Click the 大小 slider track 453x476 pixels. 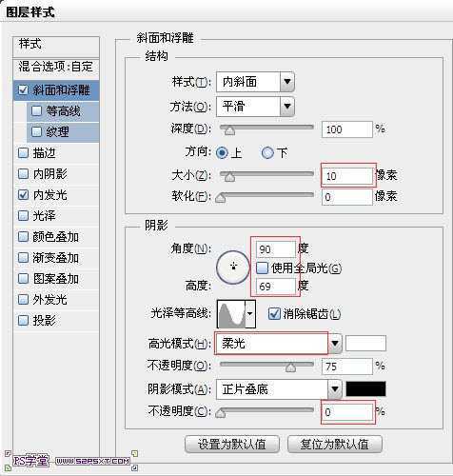266,174
